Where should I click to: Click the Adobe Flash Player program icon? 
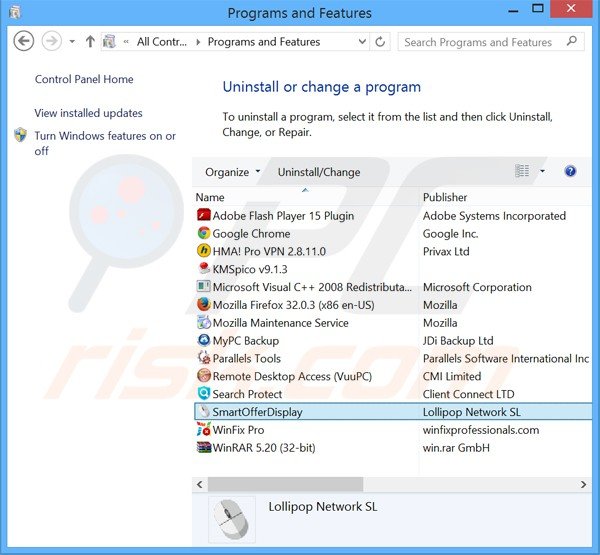tap(204, 215)
